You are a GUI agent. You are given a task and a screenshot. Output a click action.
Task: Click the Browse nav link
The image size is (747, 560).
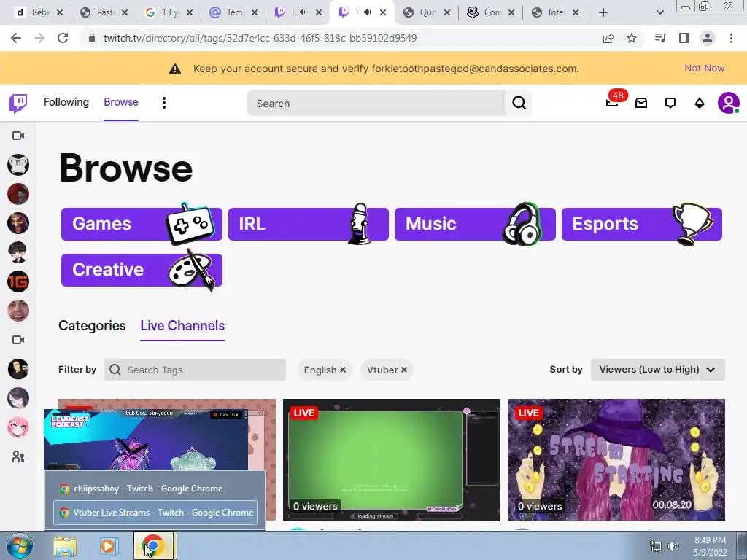[121, 102]
